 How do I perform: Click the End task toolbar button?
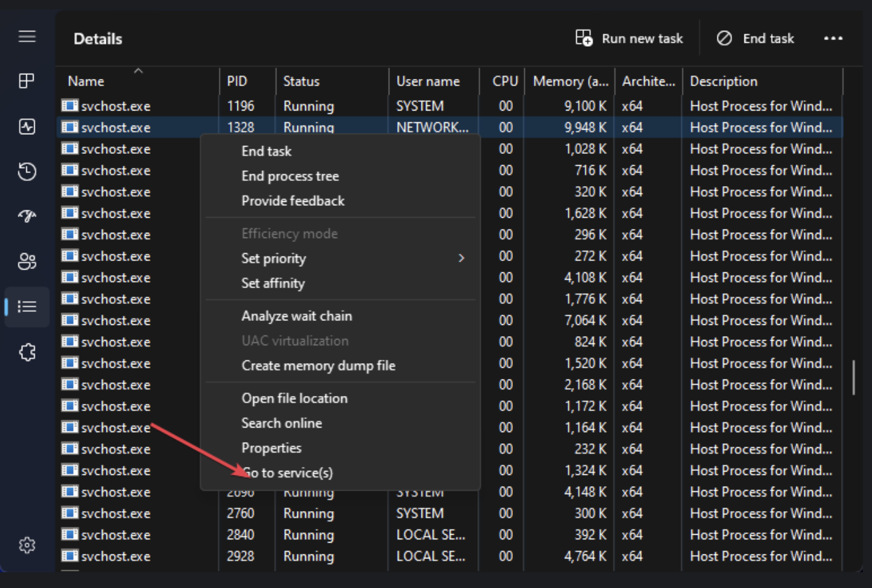[x=756, y=39]
